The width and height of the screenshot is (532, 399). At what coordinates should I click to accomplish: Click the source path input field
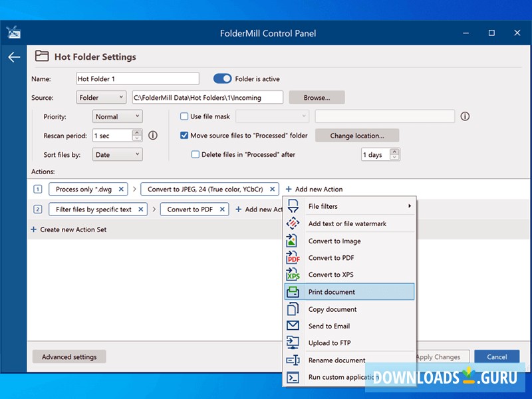coord(207,97)
